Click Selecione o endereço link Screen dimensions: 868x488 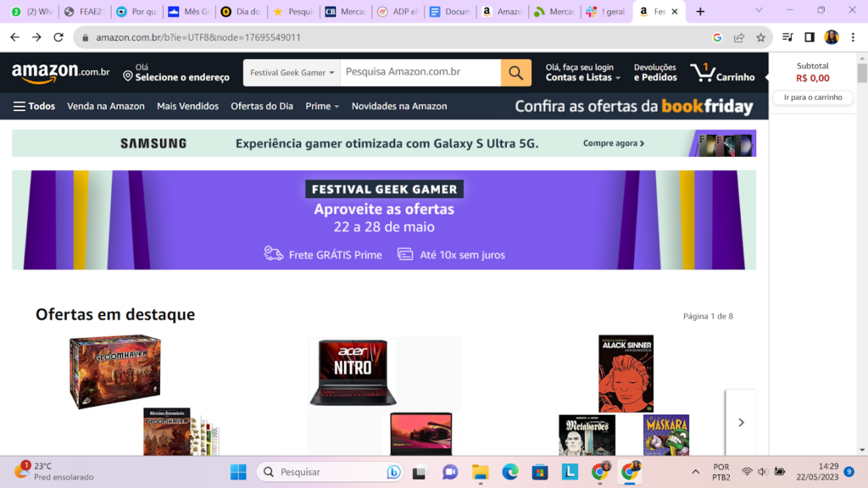point(182,77)
